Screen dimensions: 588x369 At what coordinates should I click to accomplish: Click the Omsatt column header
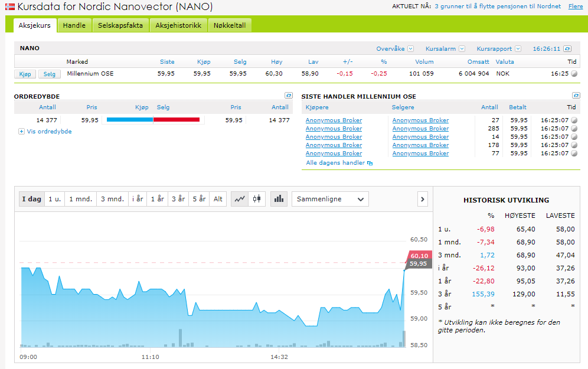tap(478, 62)
